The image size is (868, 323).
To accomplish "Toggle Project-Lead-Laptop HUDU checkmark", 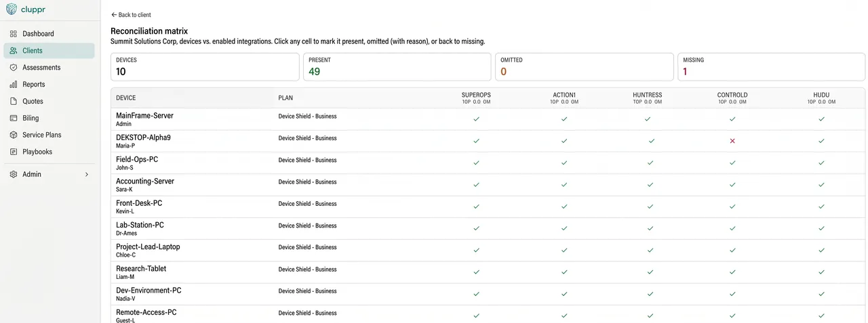I will coord(822,250).
